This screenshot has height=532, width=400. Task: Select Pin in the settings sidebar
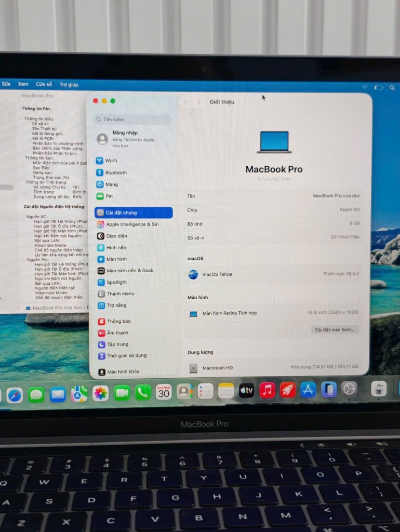tap(105, 196)
